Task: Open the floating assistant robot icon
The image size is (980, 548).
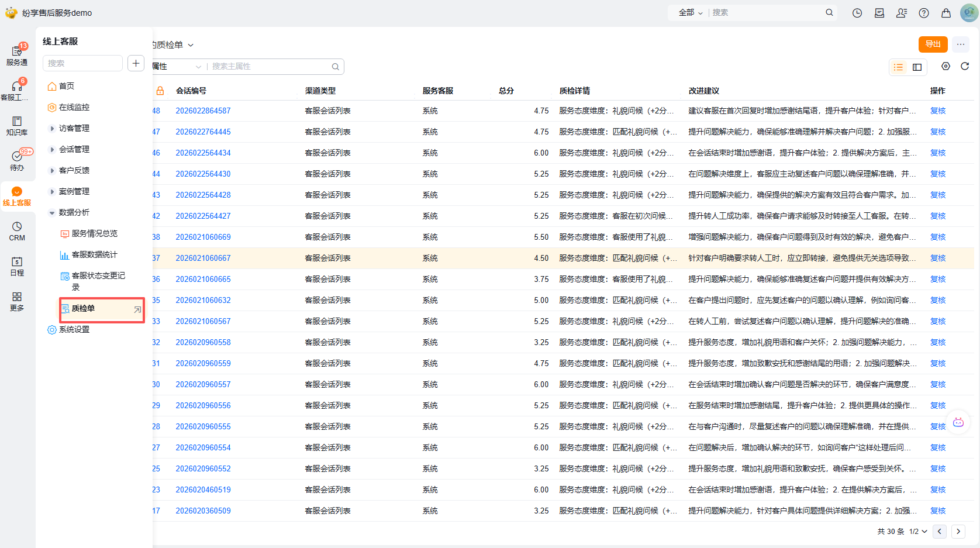Action: click(958, 422)
